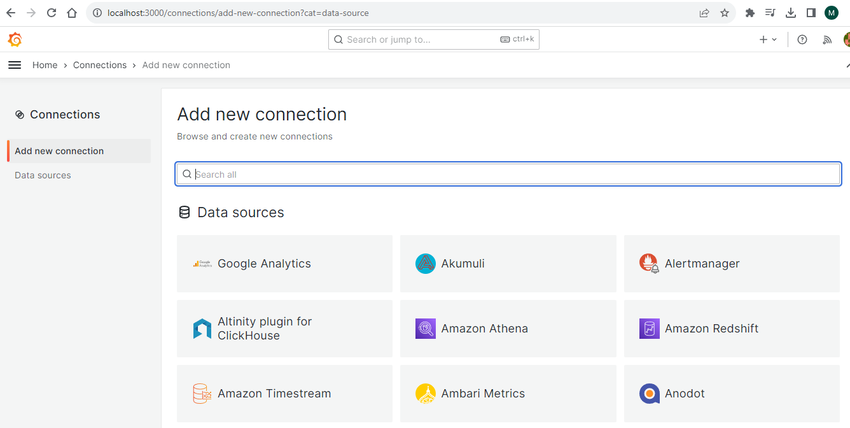Open Grafana help question mark icon

click(802, 40)
